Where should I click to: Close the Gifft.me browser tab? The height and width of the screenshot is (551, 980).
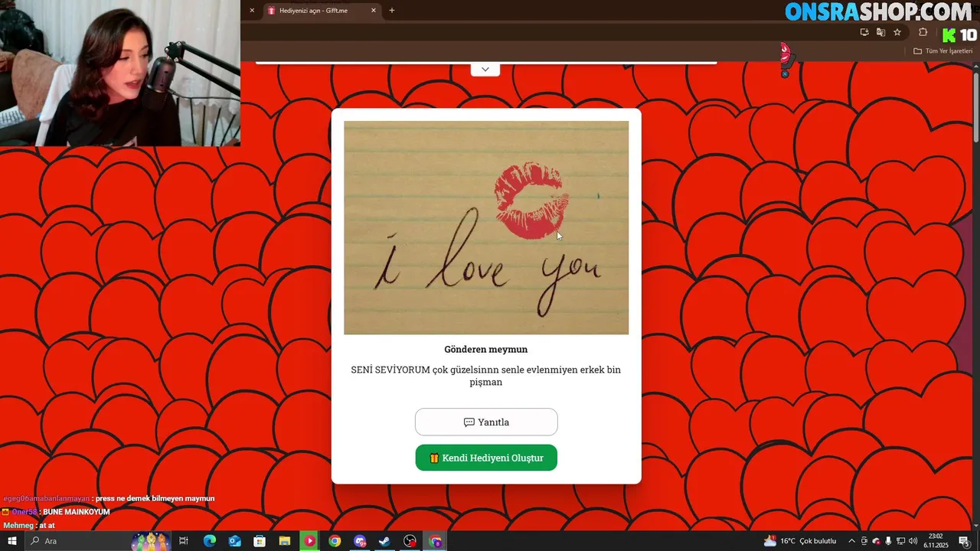click(374, 11)
